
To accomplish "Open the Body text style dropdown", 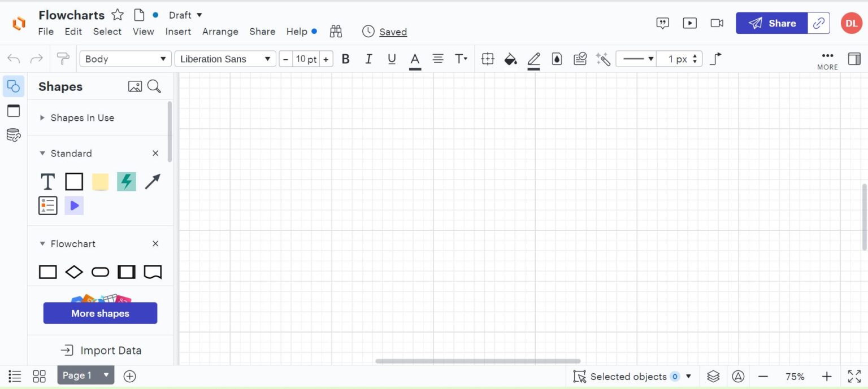I will pyautogui.click(x=125, y=59).
